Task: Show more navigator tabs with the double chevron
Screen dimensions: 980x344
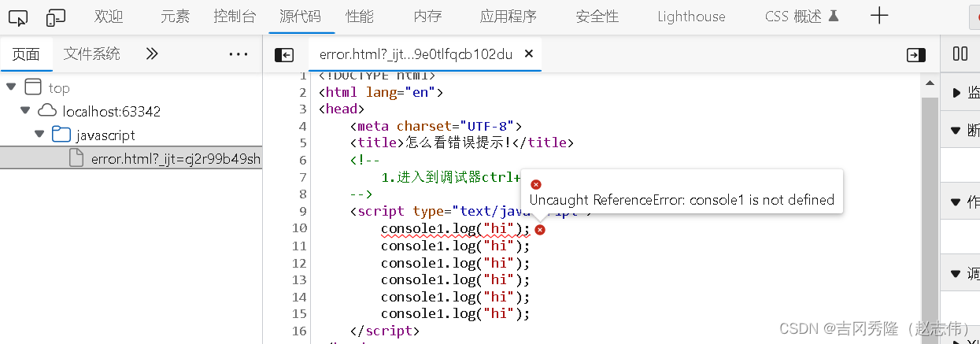Action: (153, 54)
